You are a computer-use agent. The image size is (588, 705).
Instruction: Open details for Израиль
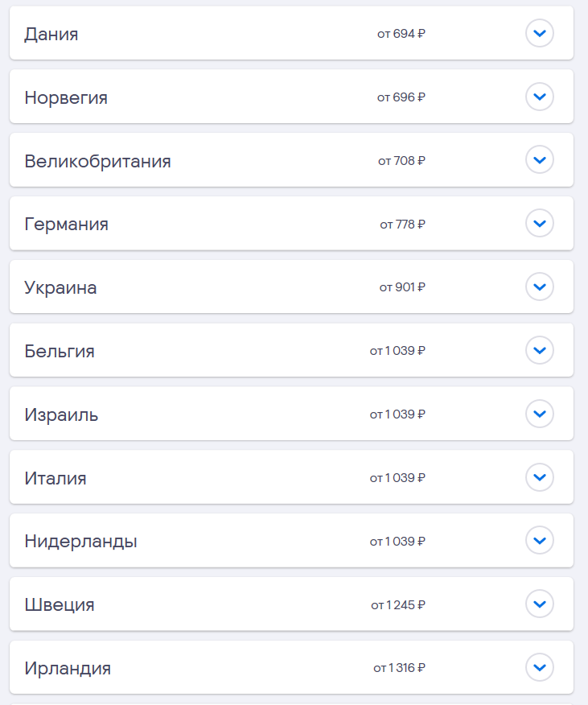point(539,414)
